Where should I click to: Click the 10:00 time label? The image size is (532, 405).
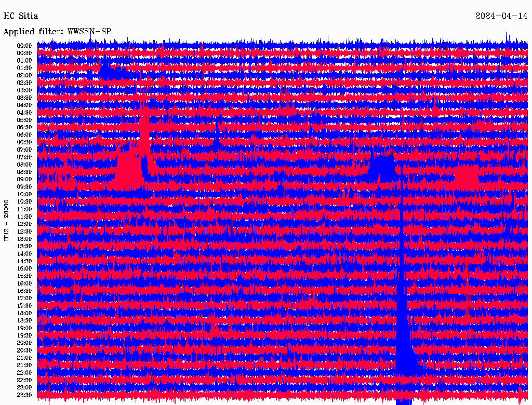[x=24, y=194]
